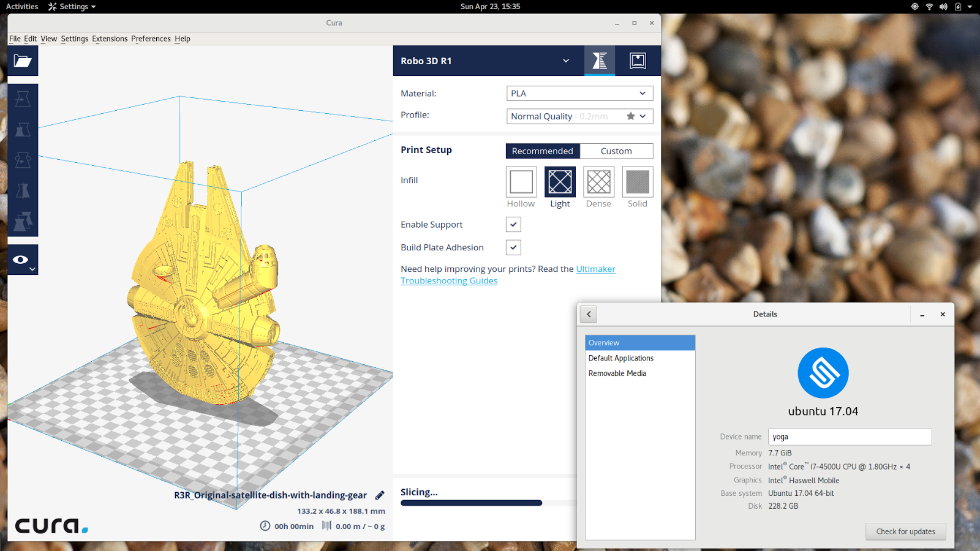The image size is (980, 551).
Task: Open the Edit menu in Cura
Action: tap(31, 39)
